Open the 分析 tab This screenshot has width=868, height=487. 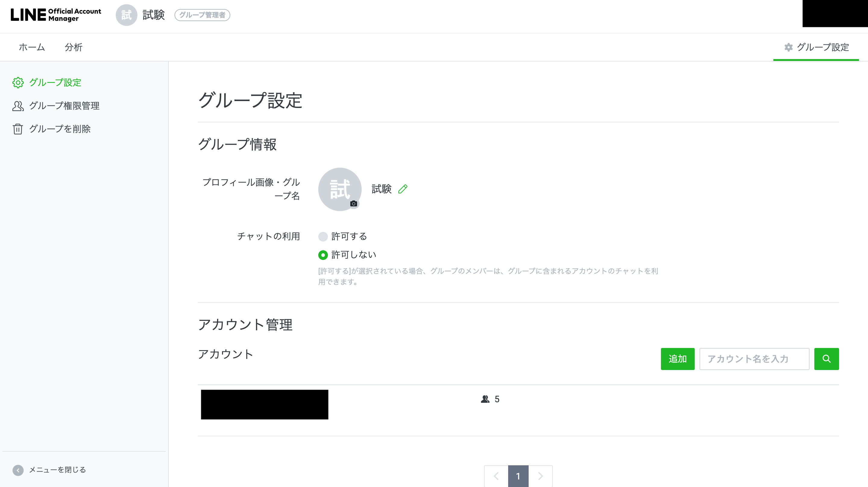click(74, 47)
